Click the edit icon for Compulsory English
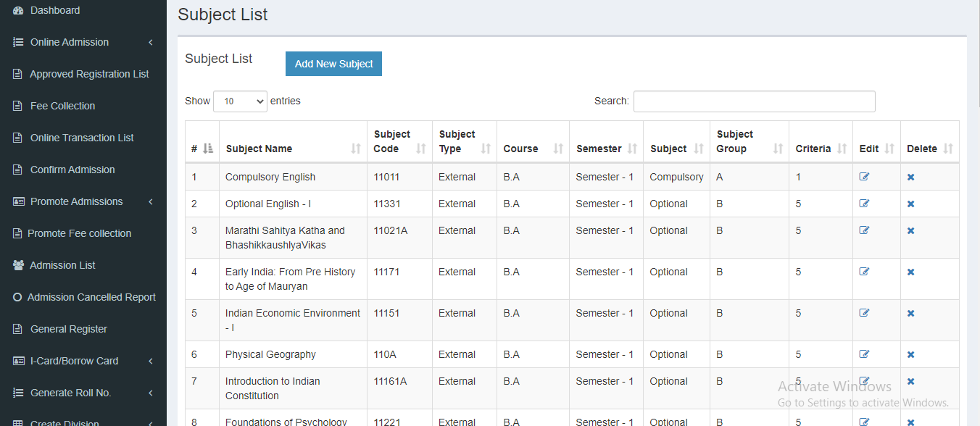980x426 pixels. (864, 177)
